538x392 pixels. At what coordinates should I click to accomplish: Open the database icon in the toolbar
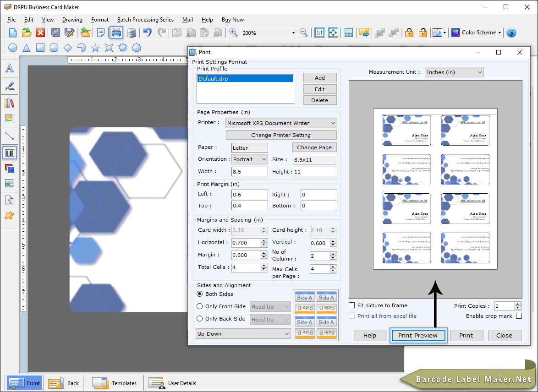(132, 33)
